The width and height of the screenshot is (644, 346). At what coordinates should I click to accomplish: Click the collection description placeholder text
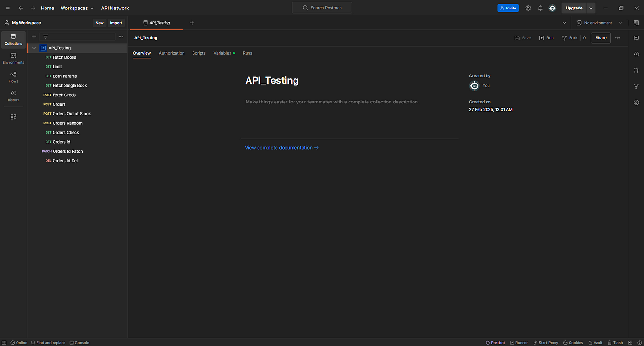[x=332, y=102]
